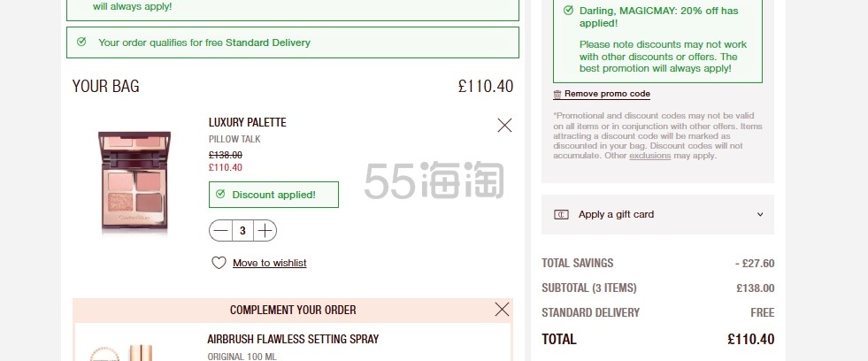
Task: Remove the MAGICMAY promo code
Action: 607,94
